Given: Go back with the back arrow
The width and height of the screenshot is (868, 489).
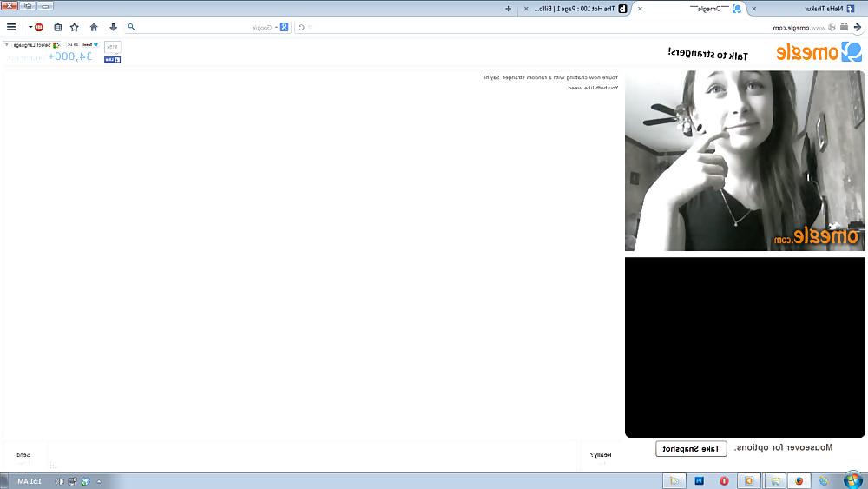Looking at the screenshot, I should (858, 27).
